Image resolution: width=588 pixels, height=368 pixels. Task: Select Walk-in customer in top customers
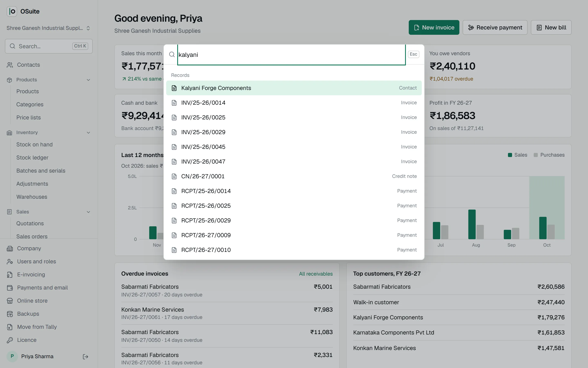point(459,302)
